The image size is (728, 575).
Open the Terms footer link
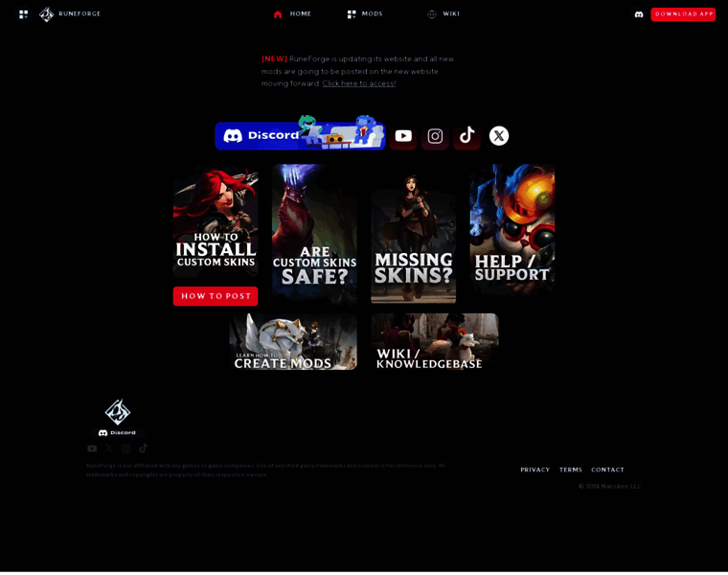[571, 470]
